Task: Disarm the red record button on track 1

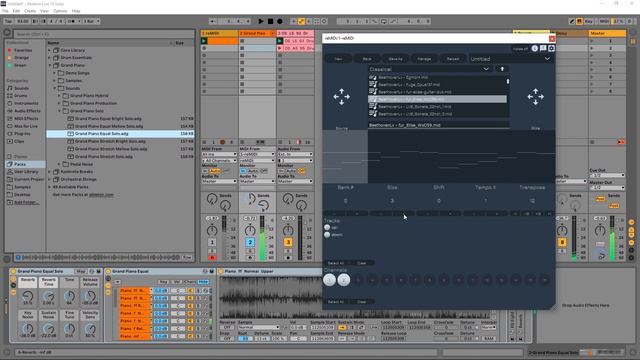Action: pos(212,258)
